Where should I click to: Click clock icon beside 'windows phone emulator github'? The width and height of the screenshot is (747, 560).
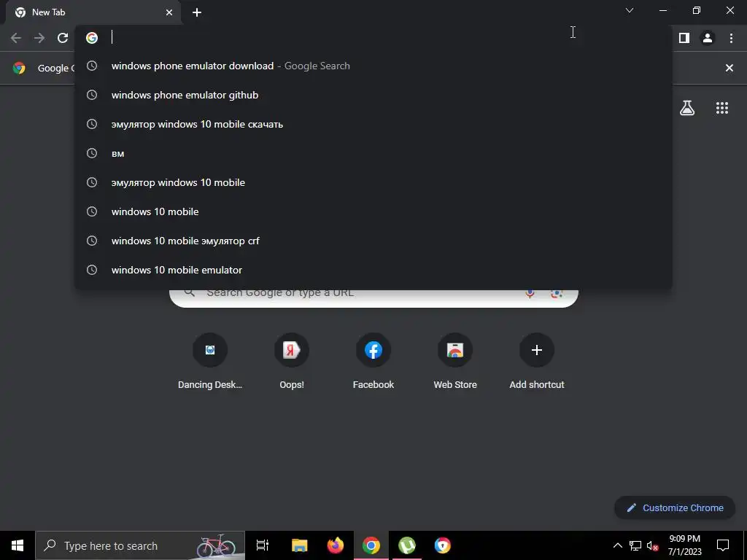[91, 95]
